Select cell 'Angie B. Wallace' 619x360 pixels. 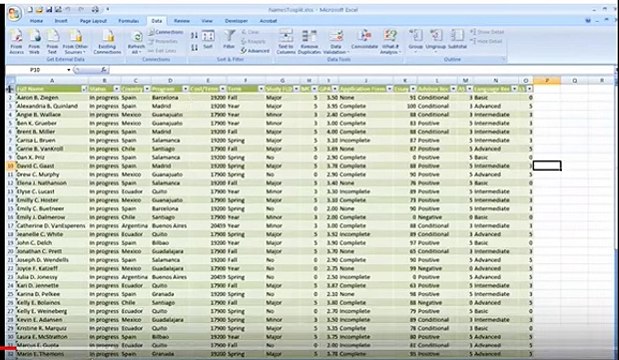(x=52, y=114)
